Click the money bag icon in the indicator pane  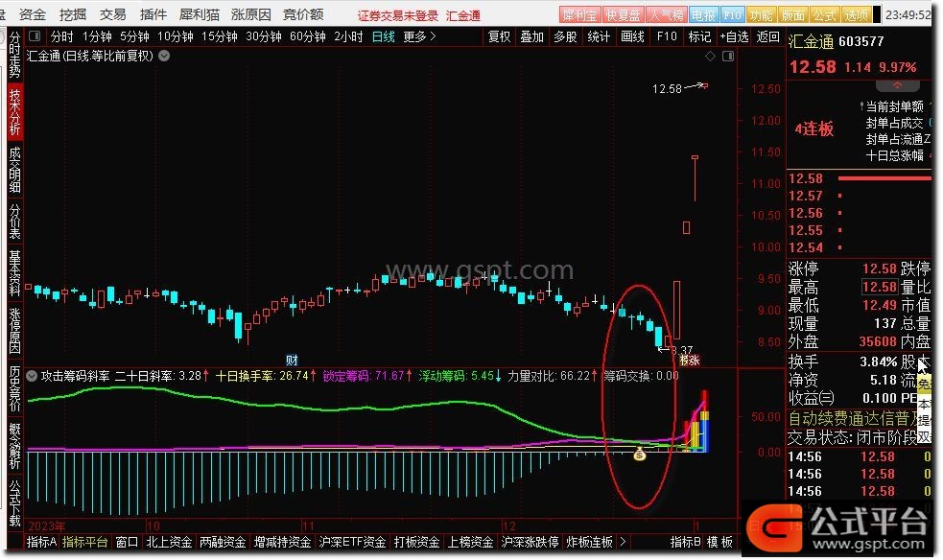639,455
